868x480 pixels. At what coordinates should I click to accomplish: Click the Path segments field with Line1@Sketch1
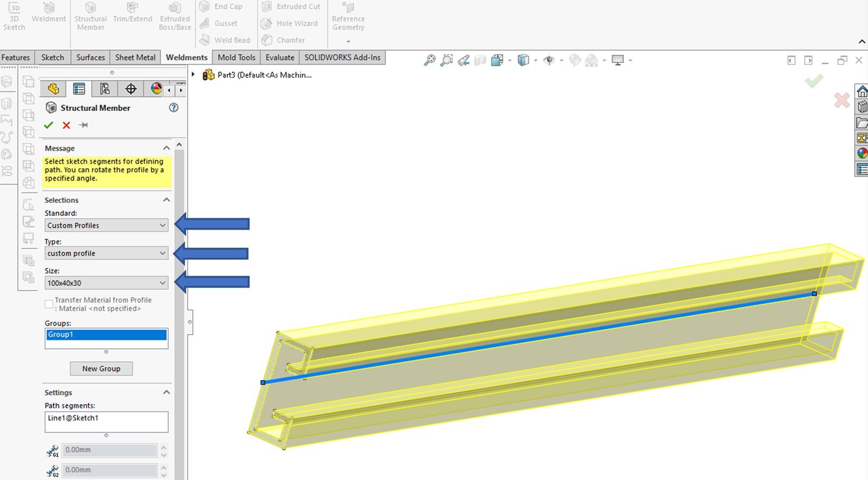tap(106, 421)
